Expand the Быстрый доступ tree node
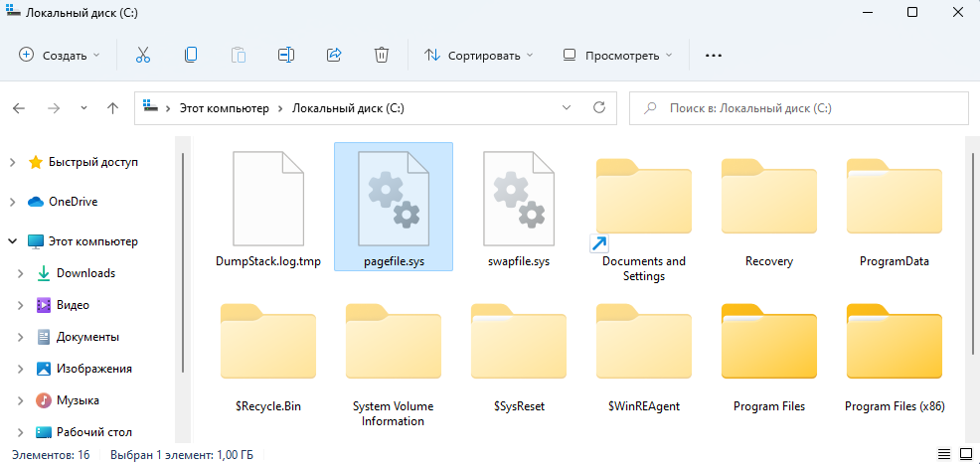Viewport: 980px width, 464px height. coord(12,162)
